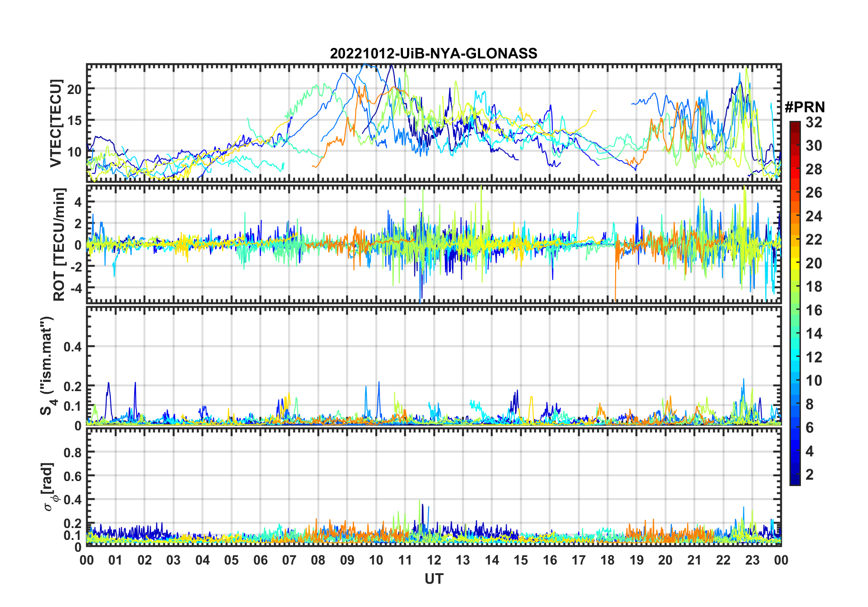
Task: Select the dark blue bottom of the colorbar
Action: pyautogui.click(x=795, y=480)
